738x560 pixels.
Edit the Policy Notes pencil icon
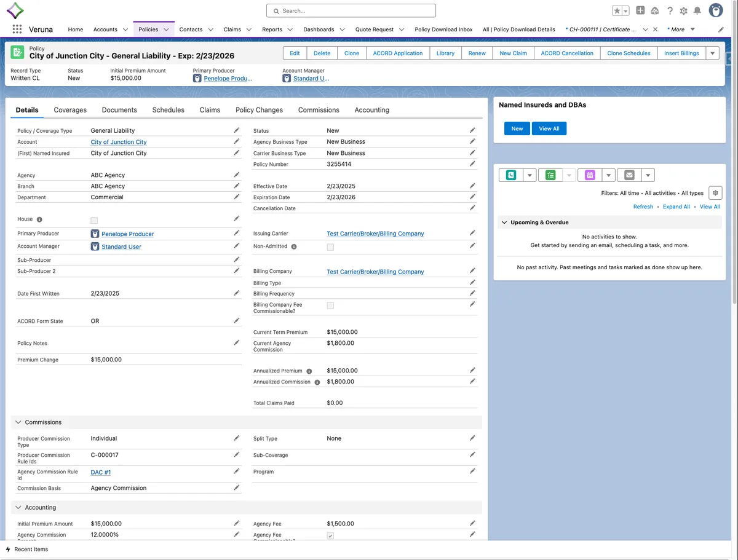236,342
